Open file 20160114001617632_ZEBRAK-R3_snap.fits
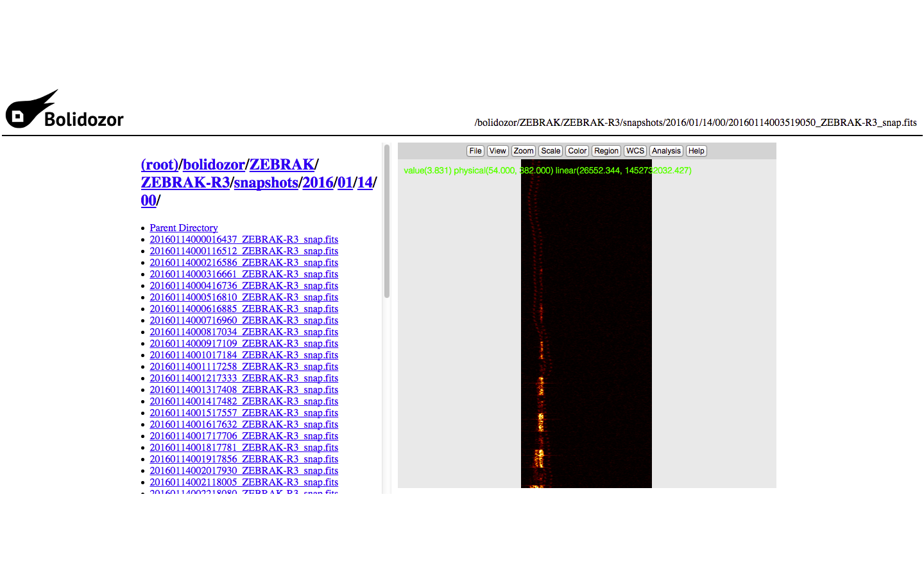Screen dimensions: 924x578 (x=244, y=425)
